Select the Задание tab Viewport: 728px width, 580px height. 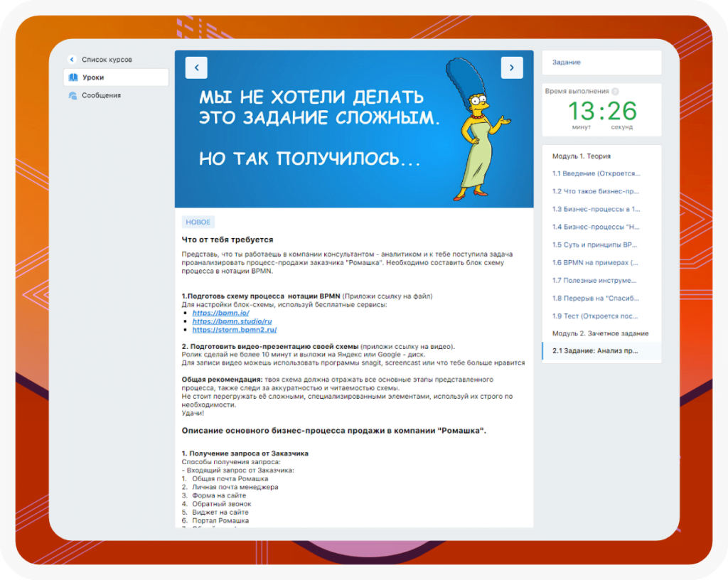[601, 62]
